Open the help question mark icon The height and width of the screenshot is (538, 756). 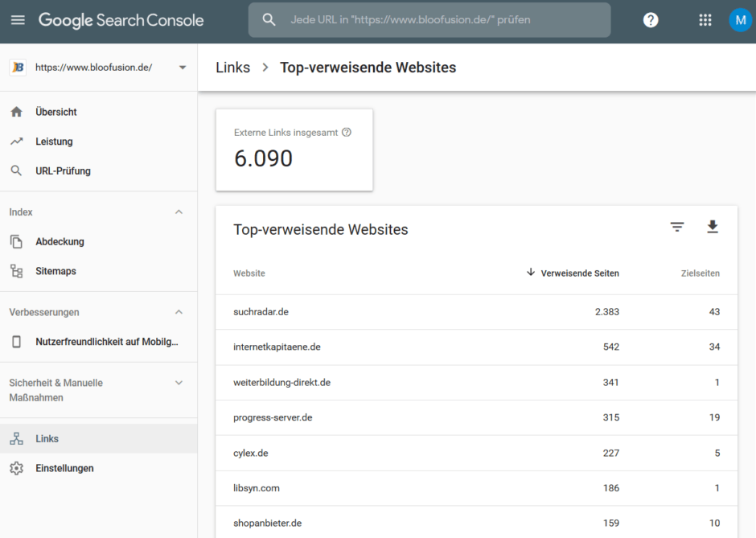coord(651,20)
